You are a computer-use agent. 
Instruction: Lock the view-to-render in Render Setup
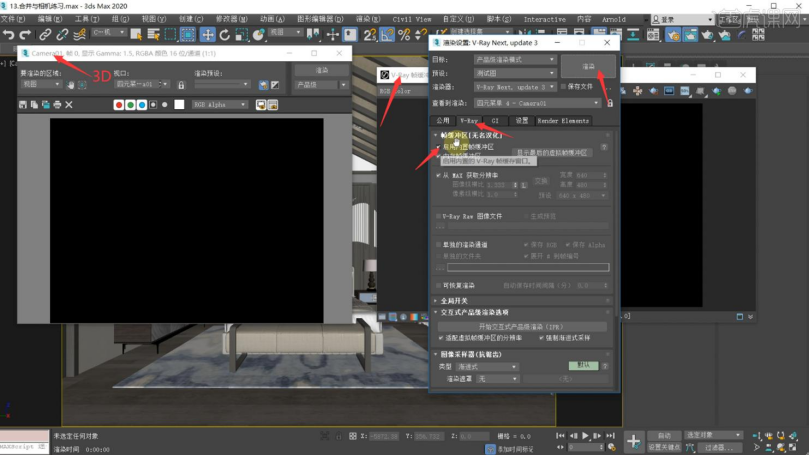coord(610,103)
